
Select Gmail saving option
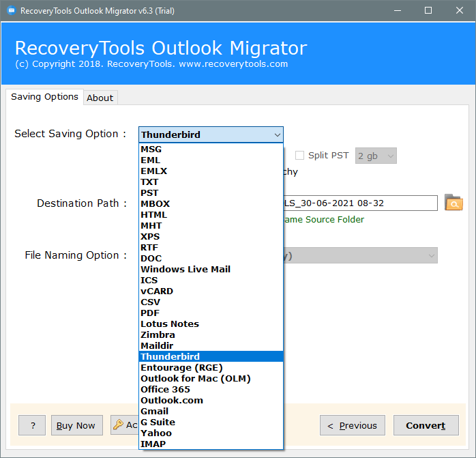(x=211, y=412)
